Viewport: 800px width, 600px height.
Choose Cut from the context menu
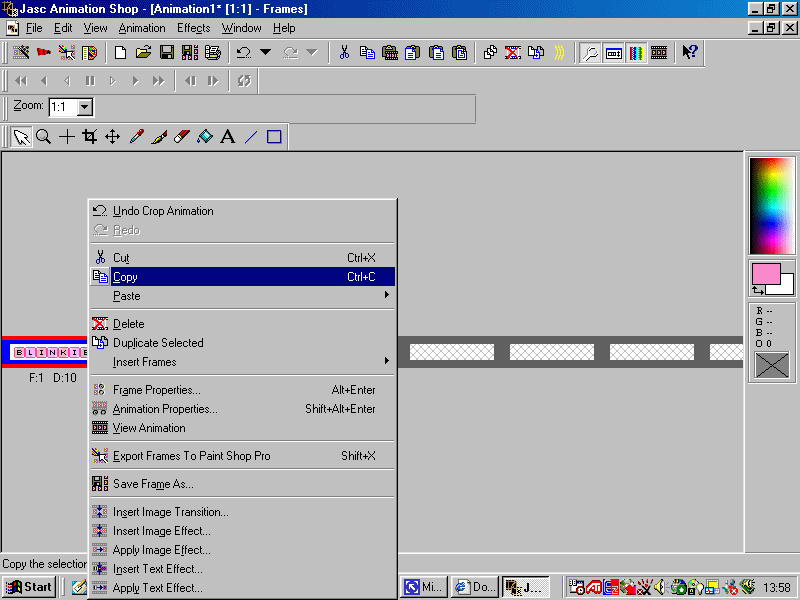pos(242,258)
